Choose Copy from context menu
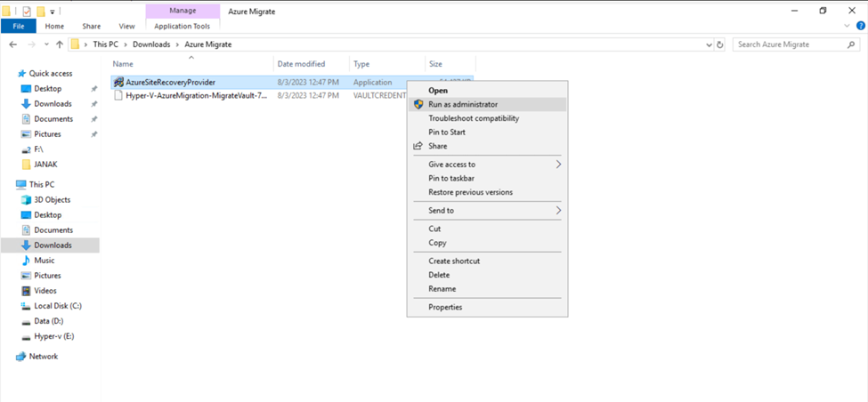This screenshot has height=402, width=868. (487, 243)
